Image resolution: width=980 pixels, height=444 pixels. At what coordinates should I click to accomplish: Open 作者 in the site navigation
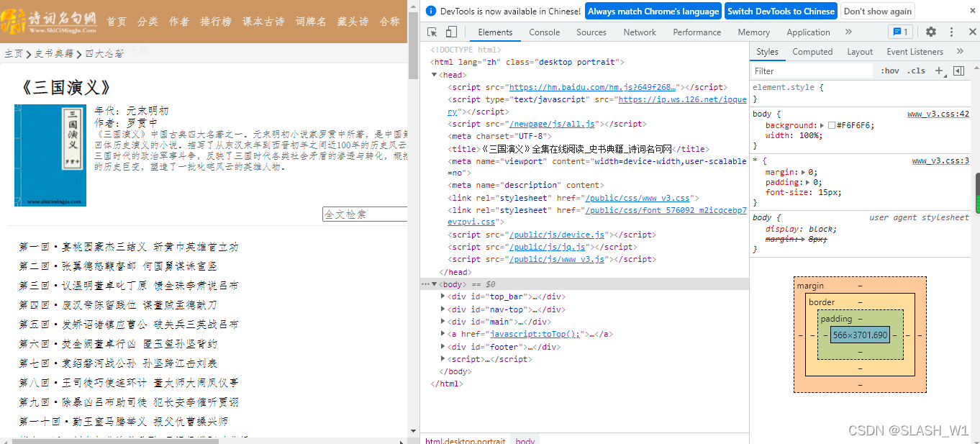pyautogui.click(x=179, y=22)
